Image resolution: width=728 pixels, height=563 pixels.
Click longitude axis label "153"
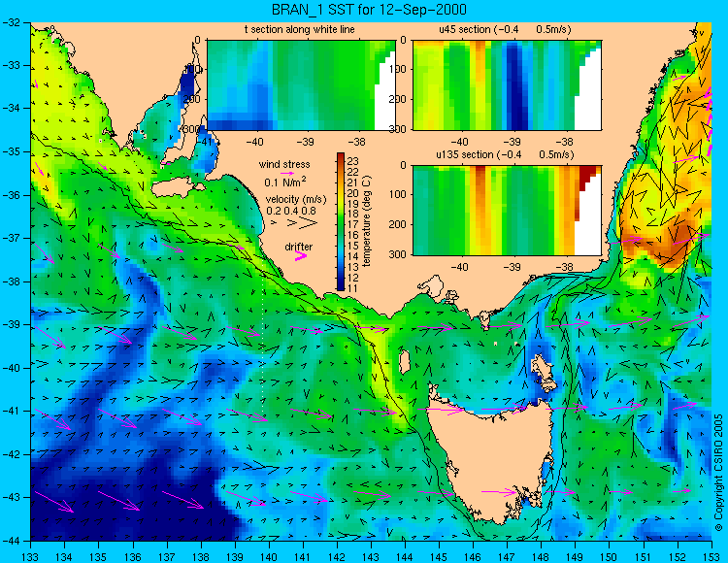coord(711,556)
